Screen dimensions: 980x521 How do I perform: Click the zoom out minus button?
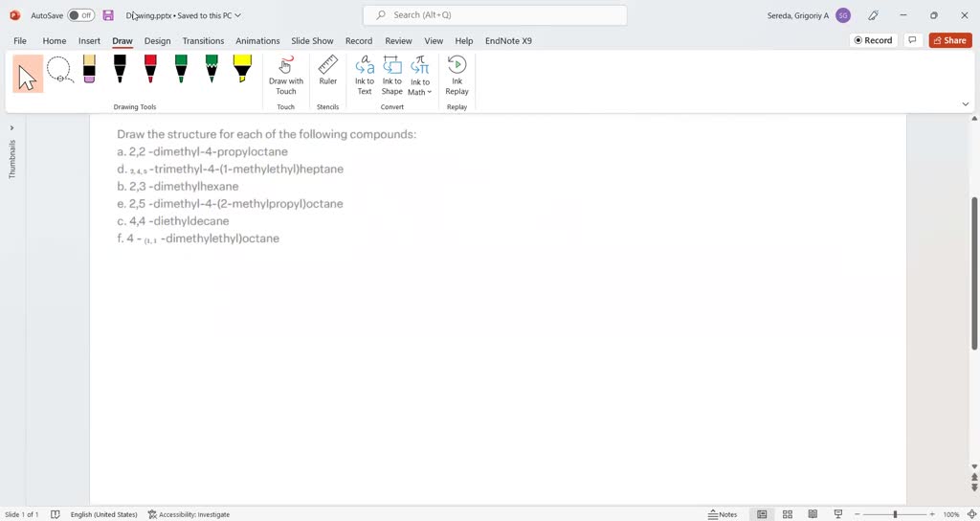(x=857, y=514)
